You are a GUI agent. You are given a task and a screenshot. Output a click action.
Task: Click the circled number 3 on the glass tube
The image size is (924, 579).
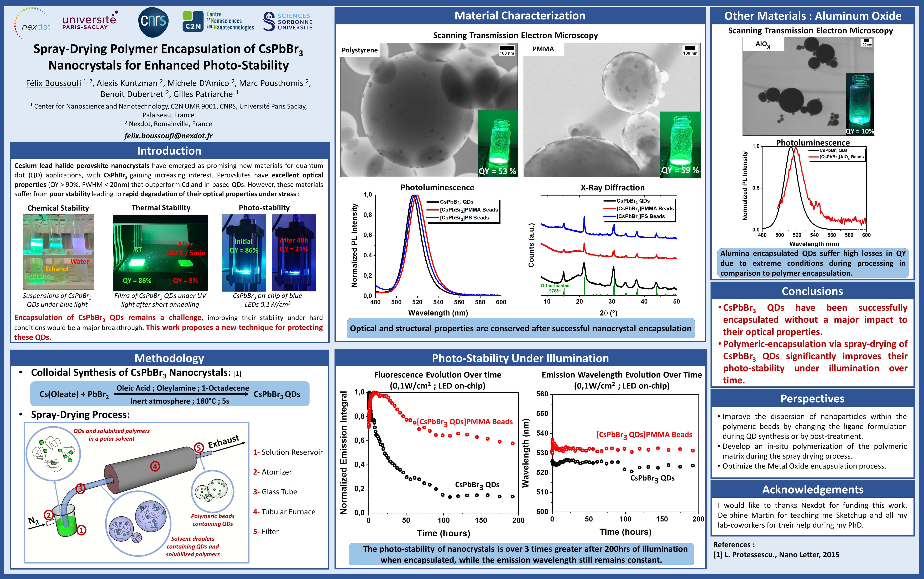click(80, 488)
